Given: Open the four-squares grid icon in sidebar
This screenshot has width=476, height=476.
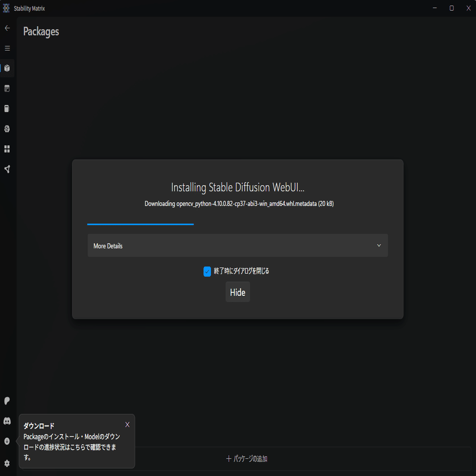Looking at the screenshot, I should (7, 149).
